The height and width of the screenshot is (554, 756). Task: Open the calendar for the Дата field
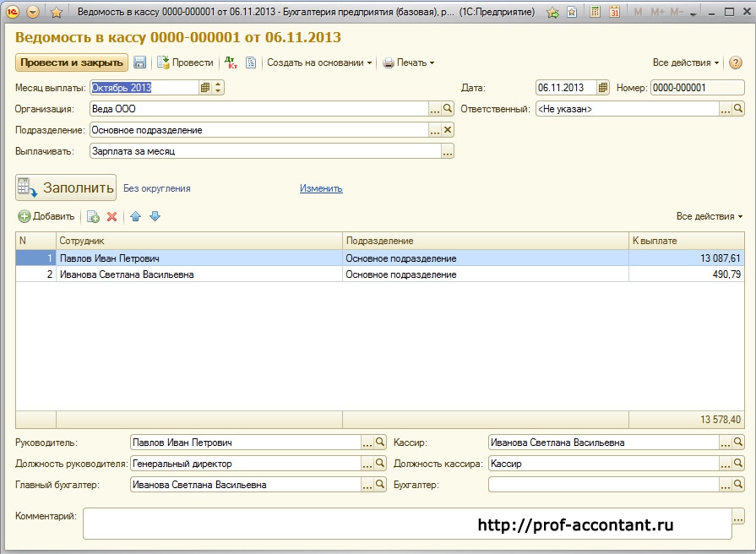tap(602, 88)
